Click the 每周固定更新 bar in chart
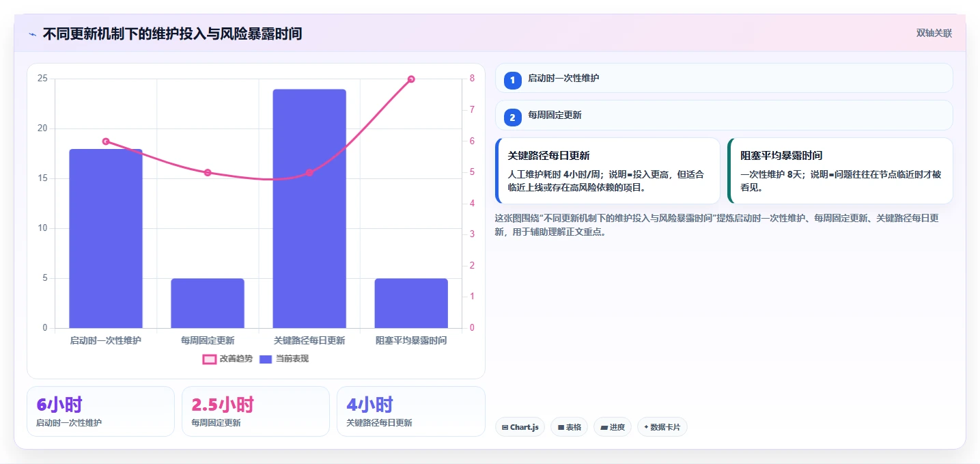This screenshot has width=980, height=464. pos(208,303)
